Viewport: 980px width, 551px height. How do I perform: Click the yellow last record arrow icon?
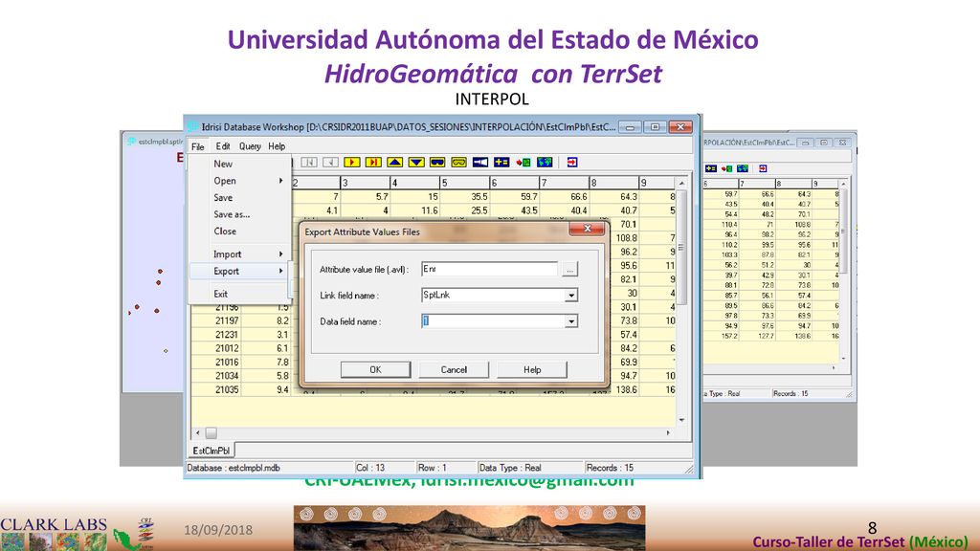pos(373,163)
